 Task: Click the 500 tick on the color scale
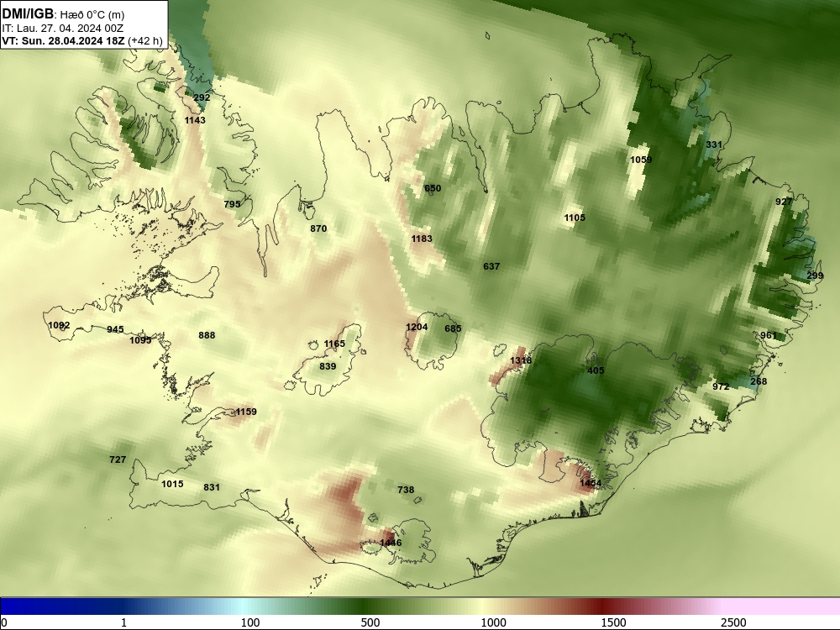coord(370,622)
